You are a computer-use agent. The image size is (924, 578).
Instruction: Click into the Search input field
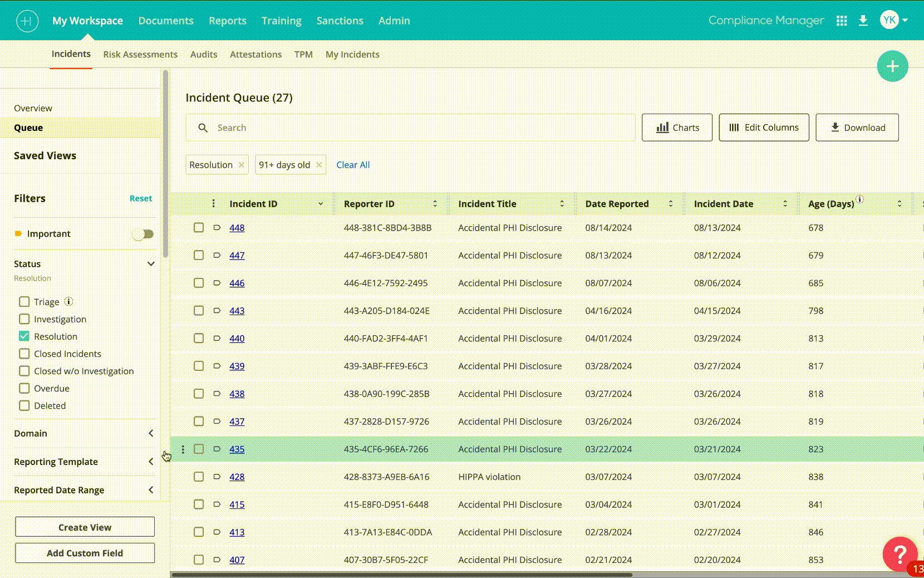[x=410, y=128]
